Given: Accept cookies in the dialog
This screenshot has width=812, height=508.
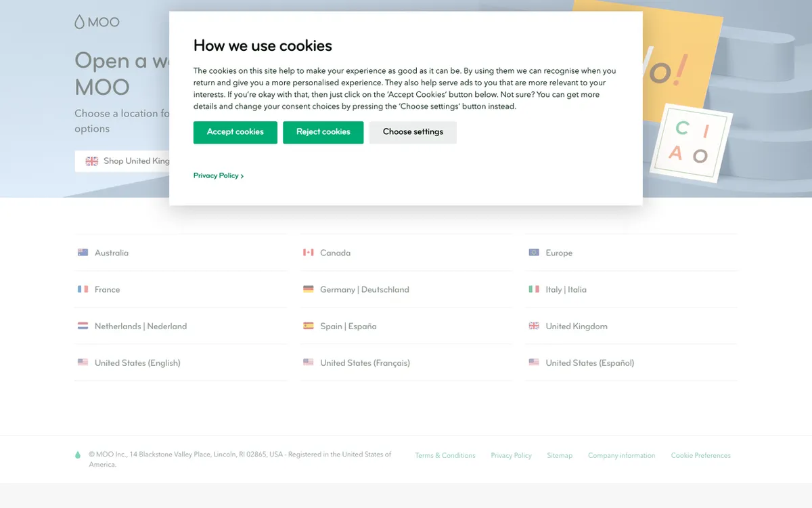Looking at the screenshot, I should point(235,132).
